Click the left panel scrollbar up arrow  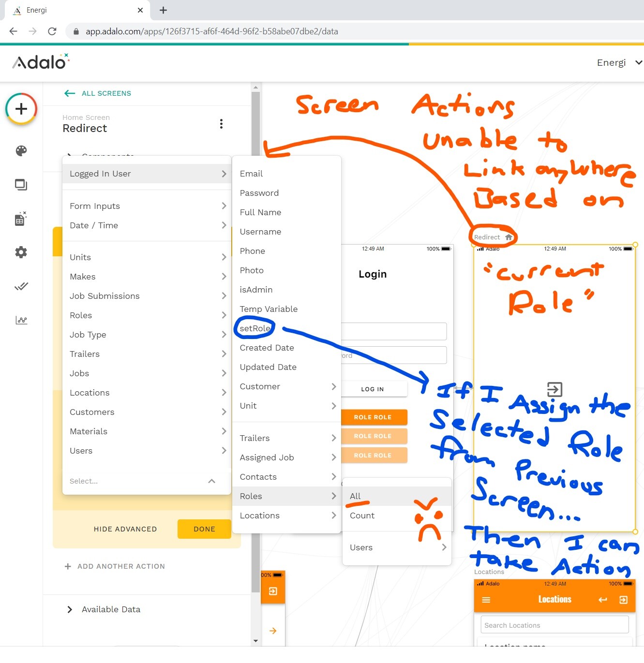click(x=255, y=88)
